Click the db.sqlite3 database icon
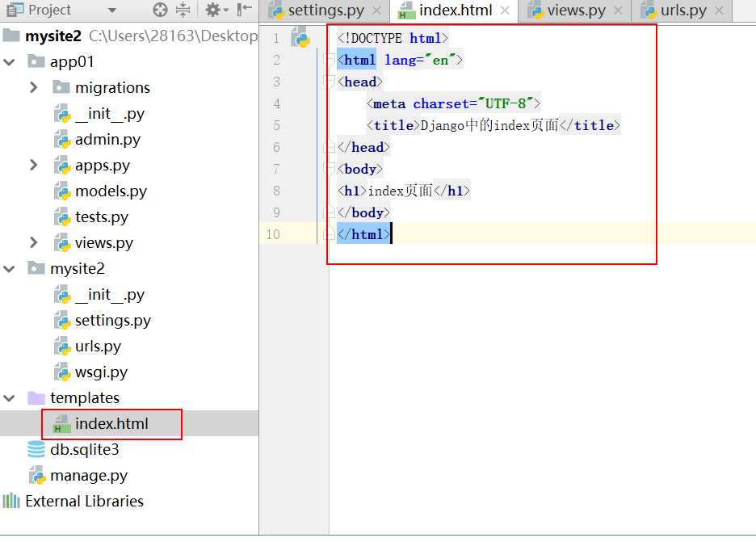 [36, 449]
